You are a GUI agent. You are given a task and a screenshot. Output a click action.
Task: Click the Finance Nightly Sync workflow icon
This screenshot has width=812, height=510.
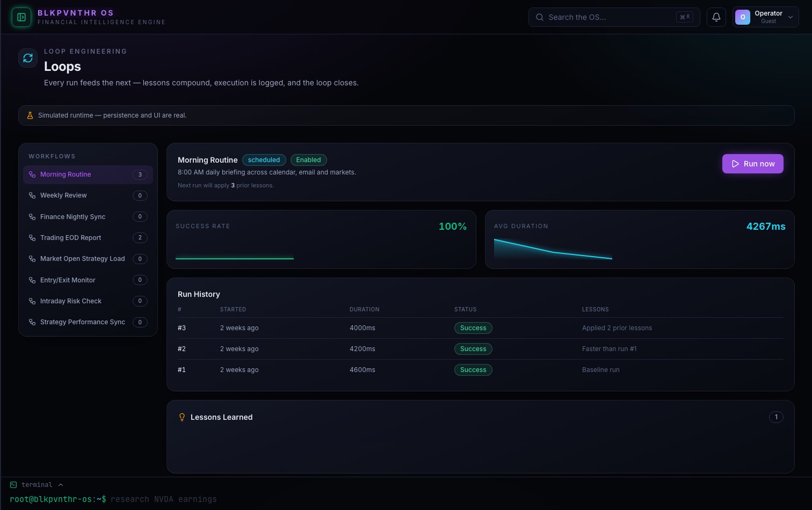[32, 217]
